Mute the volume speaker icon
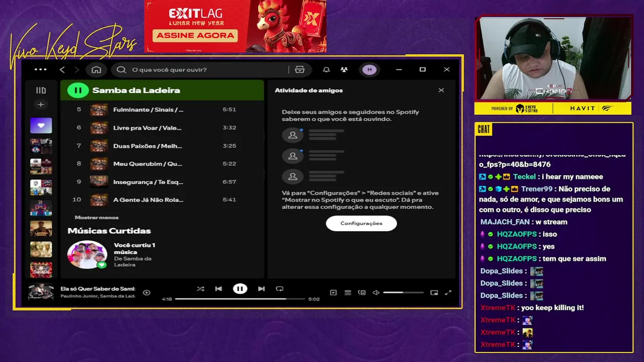This screenshot has width=644, height=362. point(376,292)
